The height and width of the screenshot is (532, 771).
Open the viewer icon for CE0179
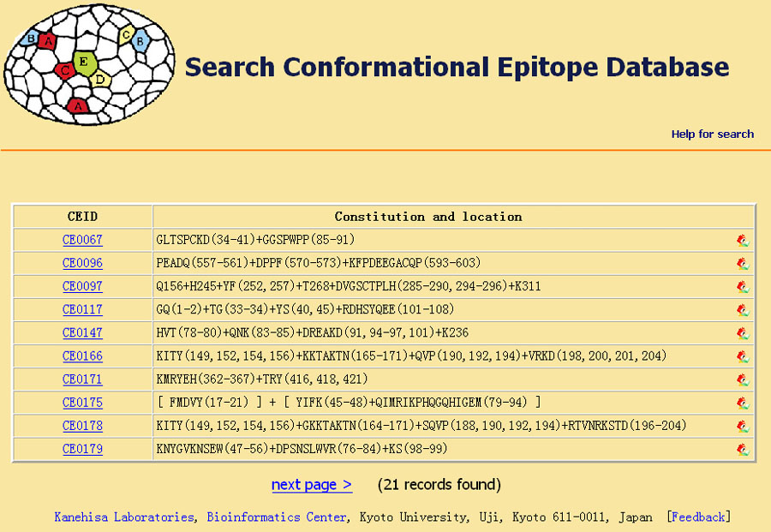click(743, 450)
